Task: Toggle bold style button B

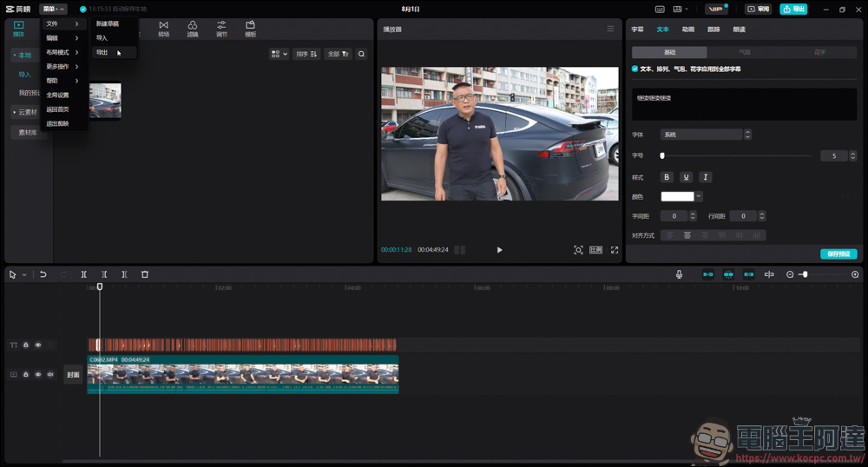Action: click(667, 177)
